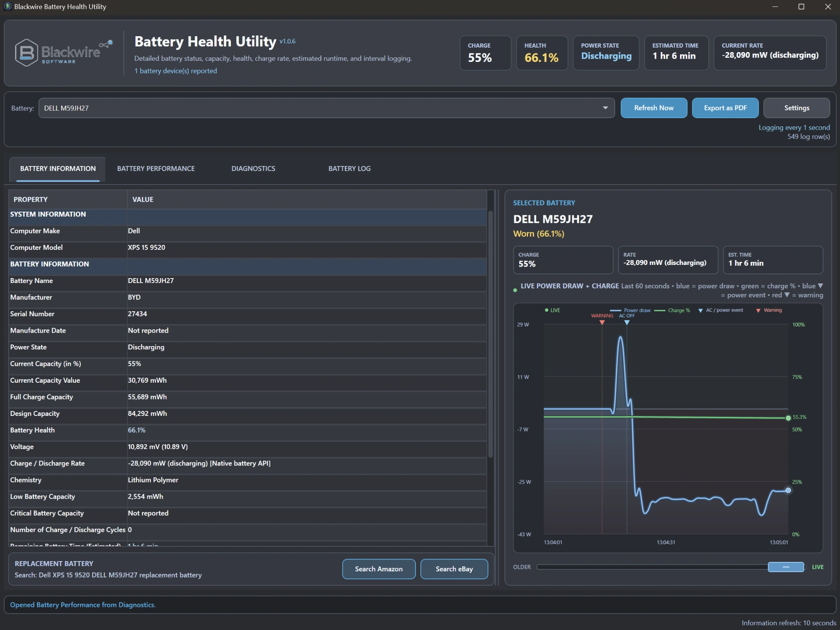Click the green charge endpoint dot at 55.3%

point(788,418)
